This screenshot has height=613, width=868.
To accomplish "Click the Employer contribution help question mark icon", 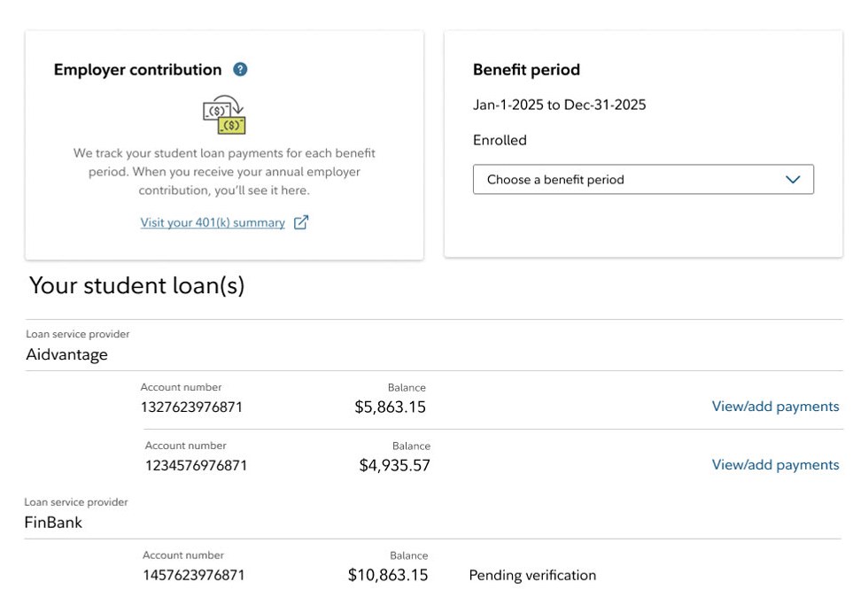I will point(240,69).
